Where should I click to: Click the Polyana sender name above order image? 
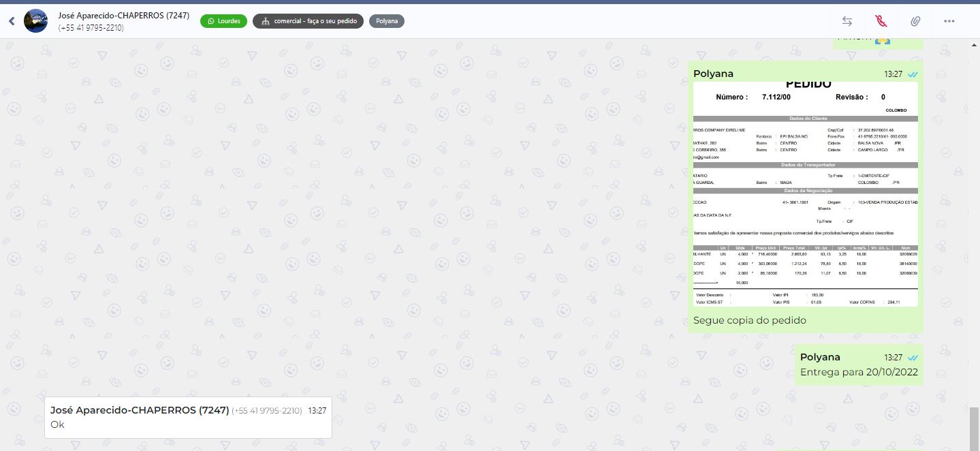[713, 74]
